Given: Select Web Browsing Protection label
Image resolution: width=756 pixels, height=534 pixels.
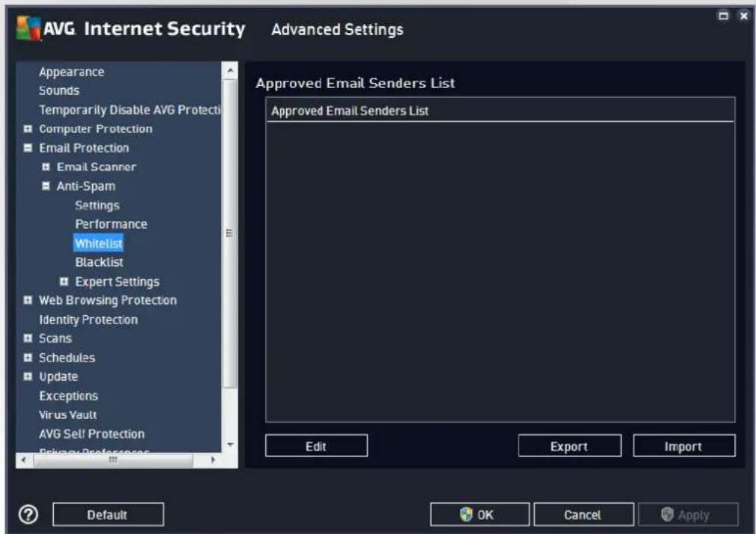Looking at the screenshot, I should 108,300.
